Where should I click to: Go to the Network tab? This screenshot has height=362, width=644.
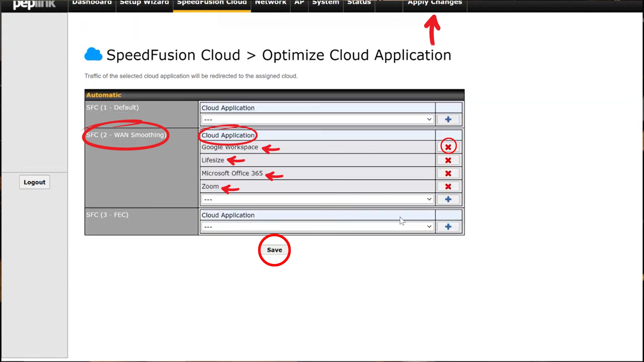point(270,3)
